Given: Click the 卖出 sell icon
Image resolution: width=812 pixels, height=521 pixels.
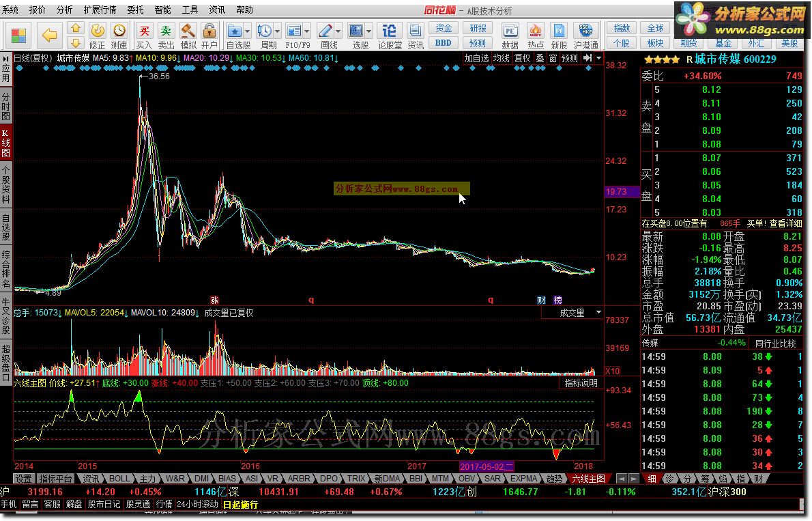Looking at the screenshot, I should coord(166,36).
